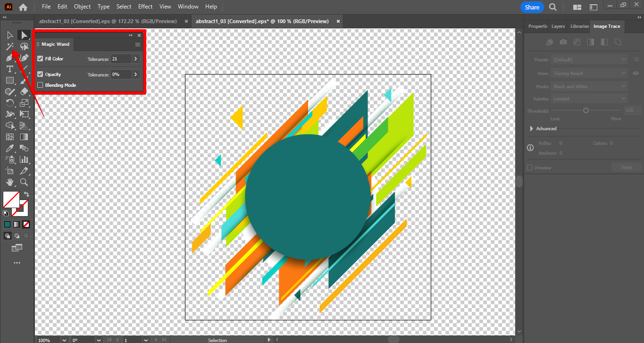Select the Rotate tool
The height and width of the screenshot is (343, 644).
[x=9, y=103]
